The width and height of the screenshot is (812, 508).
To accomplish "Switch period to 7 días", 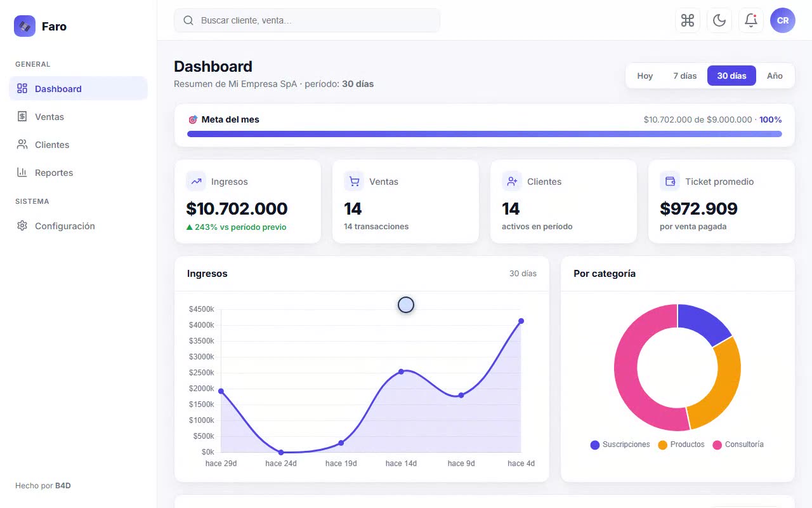I will coord(685,76).
